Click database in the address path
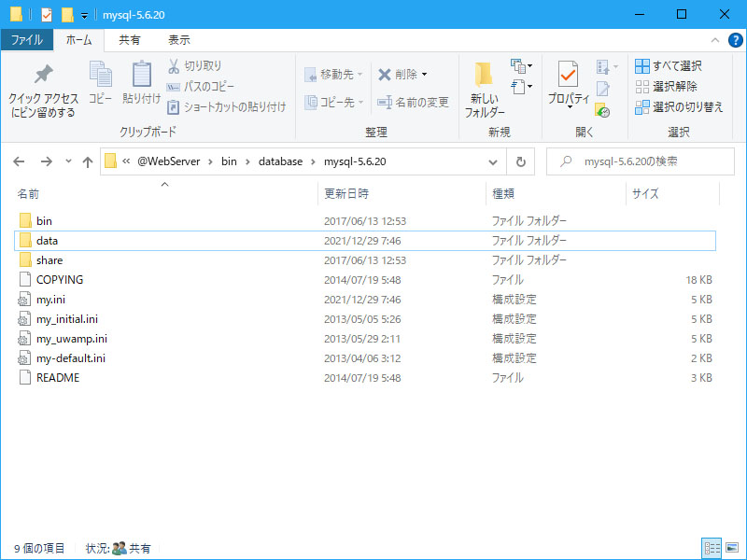747x560 pixels. [x=281, y=161]
